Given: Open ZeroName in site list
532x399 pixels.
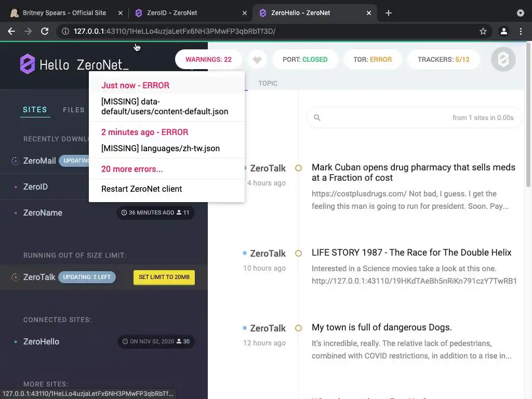Looking at the screenshot, I should tap(43, 212).
